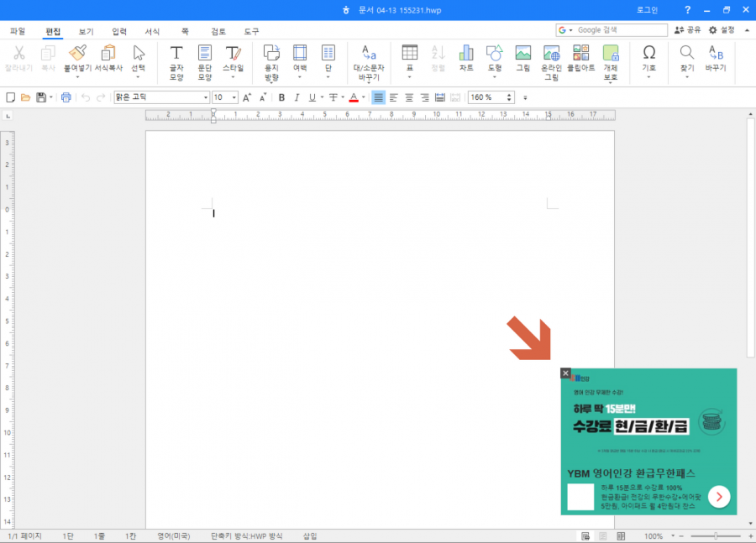Expand the font name dropdown (맑은 고딕)
This screenshot has width=756, height=543.
206,97
